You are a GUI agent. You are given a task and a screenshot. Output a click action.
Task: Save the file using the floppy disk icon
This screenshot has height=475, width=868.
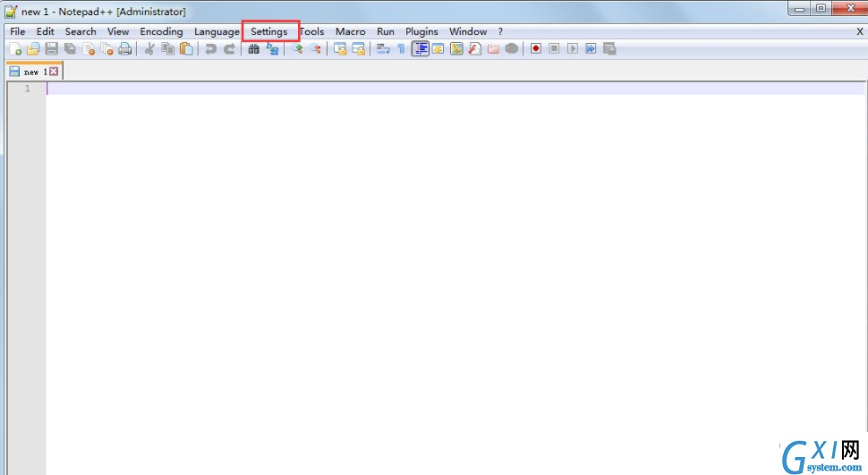[x=52, y=48]
